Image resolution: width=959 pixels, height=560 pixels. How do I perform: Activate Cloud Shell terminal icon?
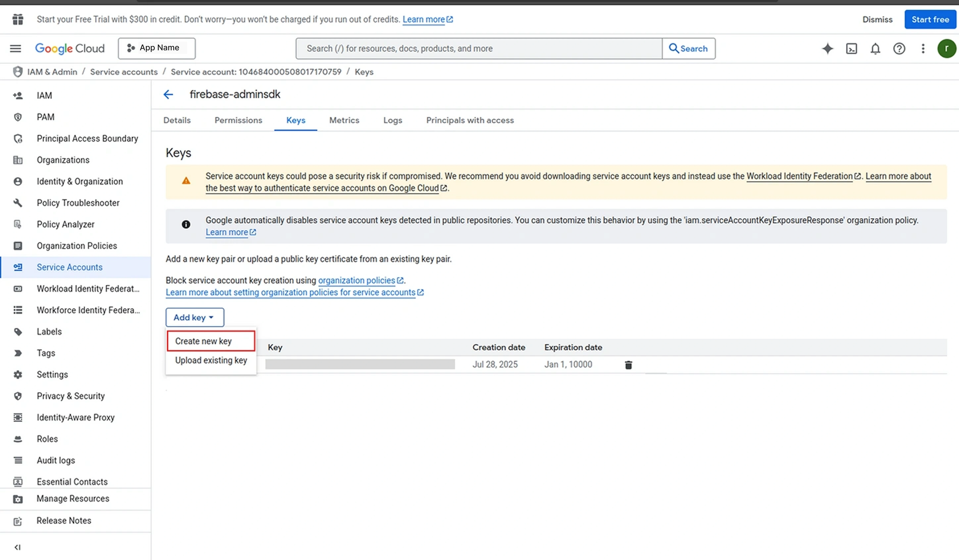coord(851,48)
